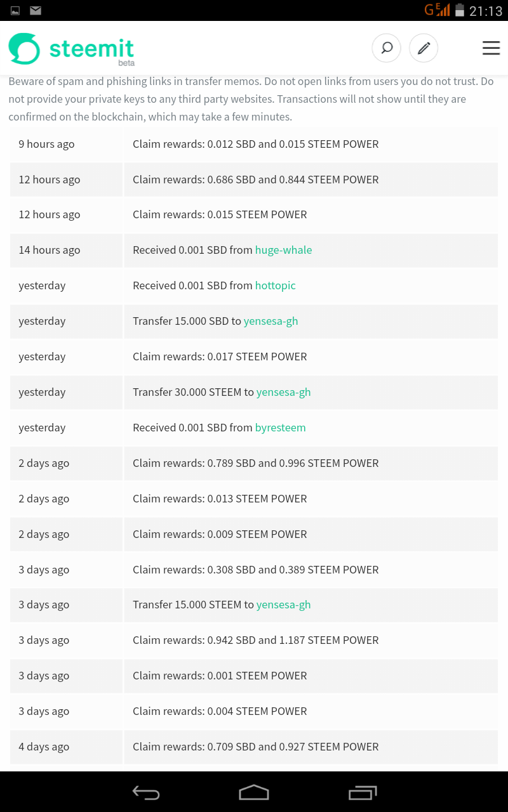Open the Steemit search icon
Viewport: 508px width, 812px height.
tap(386, 48)
